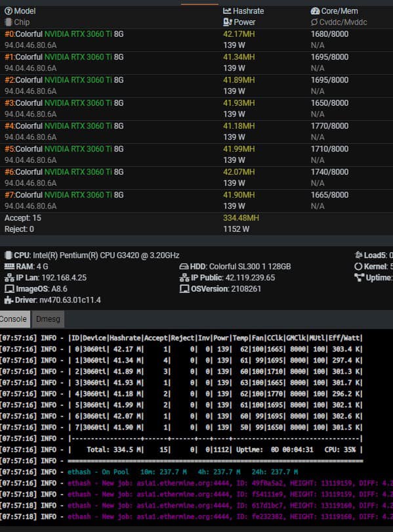Click core/mem value 1665/8000

(x=329, y=196)
